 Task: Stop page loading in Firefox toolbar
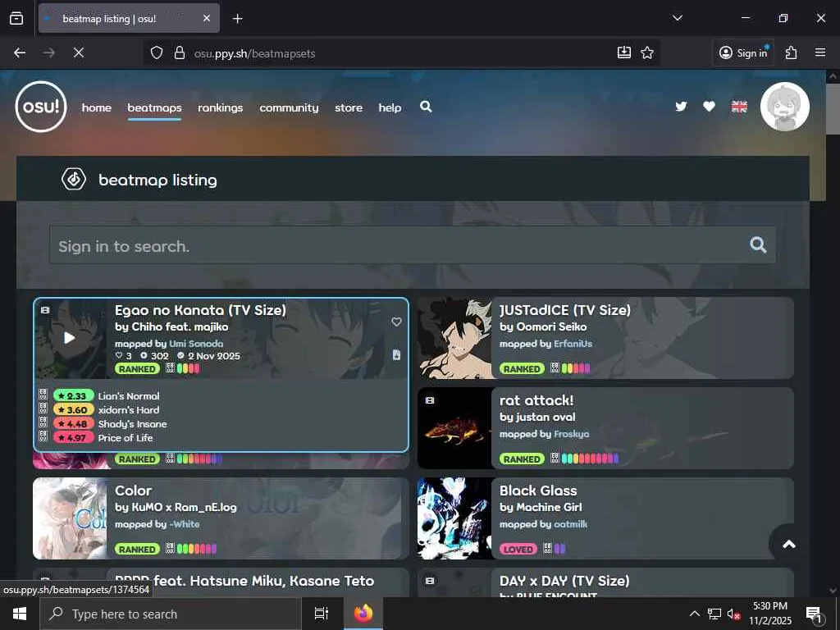(78, 52)
